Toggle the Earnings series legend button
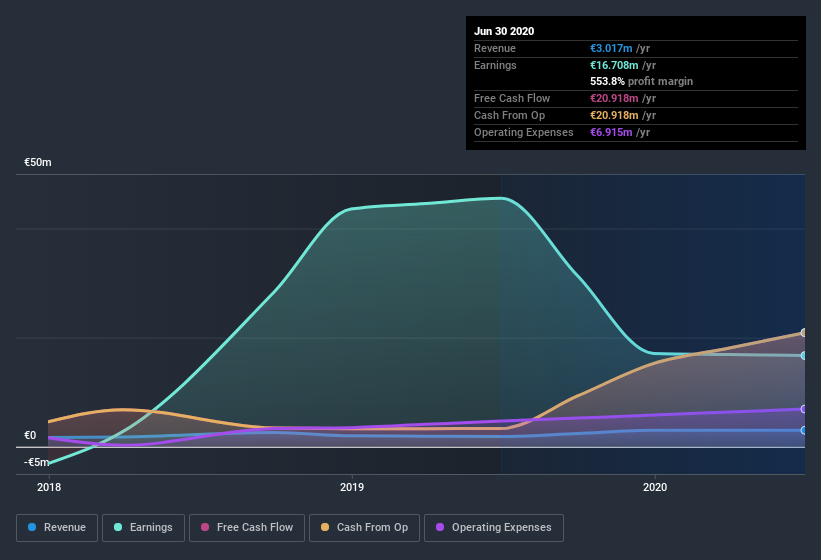Screen dimensions: 821x560 click(143, 528)
